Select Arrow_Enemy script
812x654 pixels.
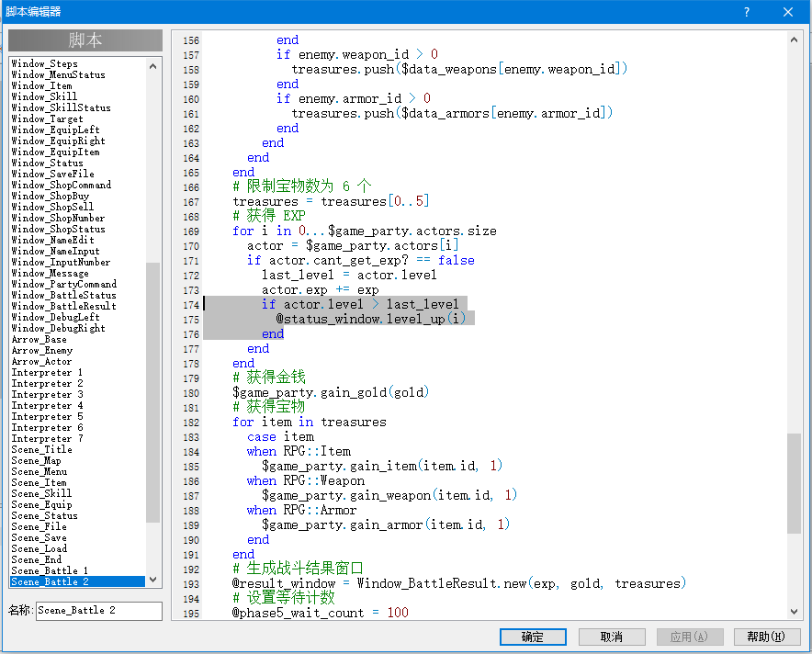(42, 351)
